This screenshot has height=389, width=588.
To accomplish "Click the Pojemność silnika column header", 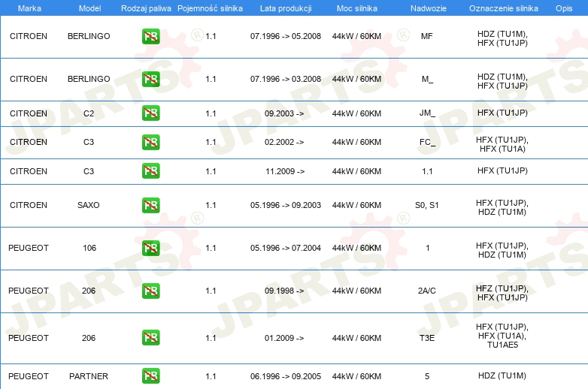I will click(210, 8).
